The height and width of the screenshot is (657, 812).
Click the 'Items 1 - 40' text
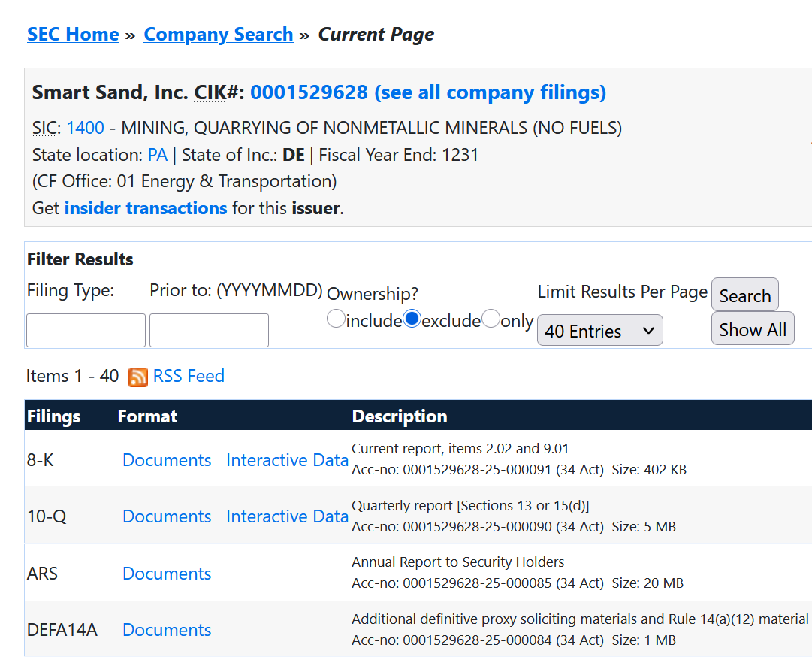click(73, 376)
